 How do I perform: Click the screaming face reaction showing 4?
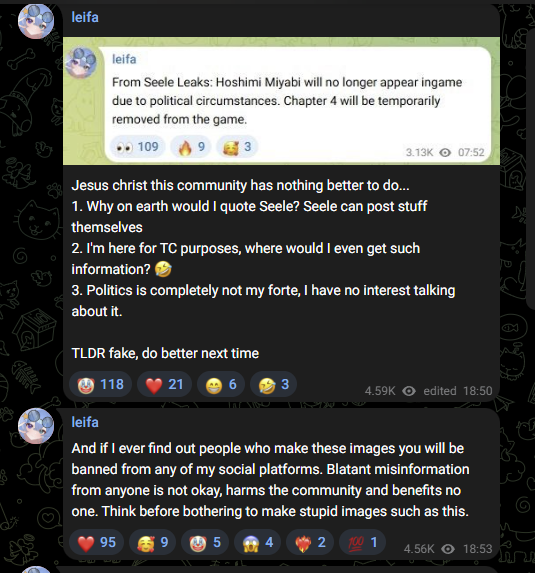pyautogui.click(x=257, y=542)
